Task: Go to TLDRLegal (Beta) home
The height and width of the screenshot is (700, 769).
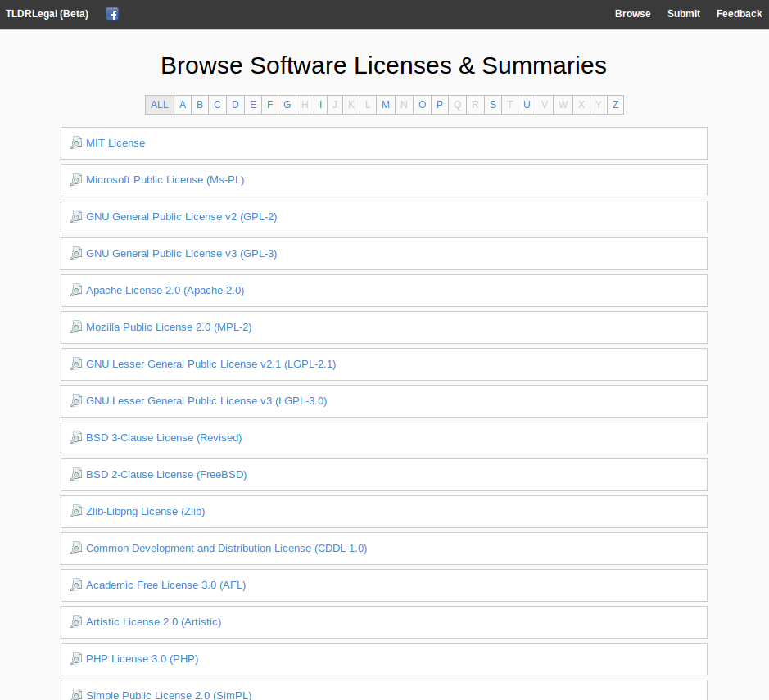Action: pos(47,14)
